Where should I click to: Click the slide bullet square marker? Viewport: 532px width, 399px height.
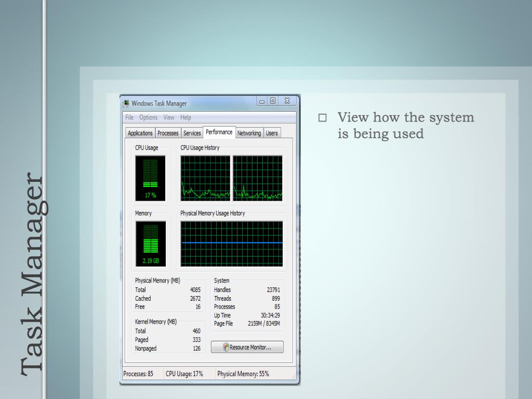323,118
